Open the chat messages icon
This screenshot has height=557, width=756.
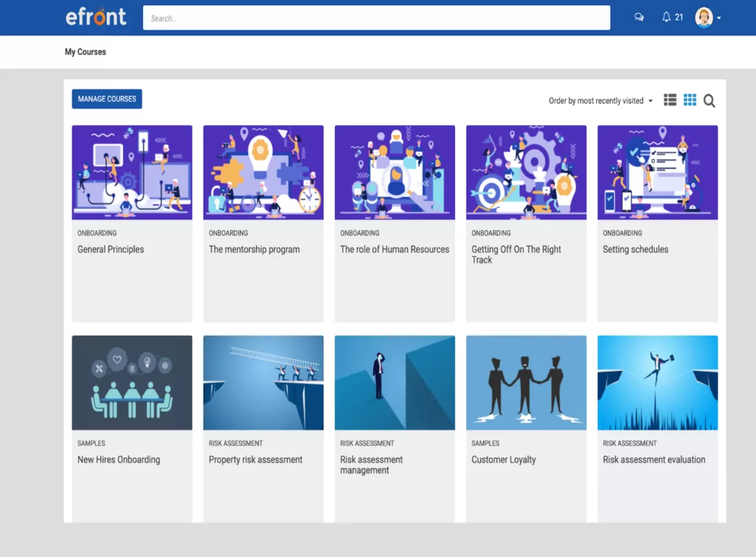[x=639, y=17]
